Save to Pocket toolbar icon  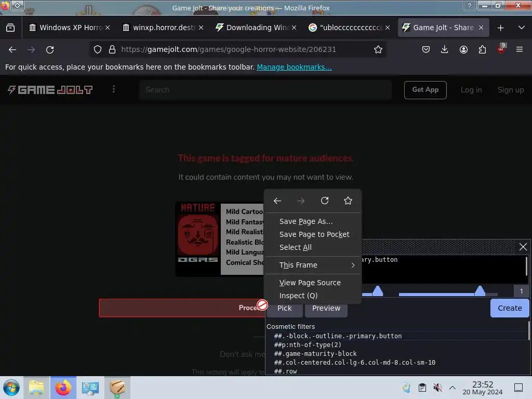coord(426,49)
